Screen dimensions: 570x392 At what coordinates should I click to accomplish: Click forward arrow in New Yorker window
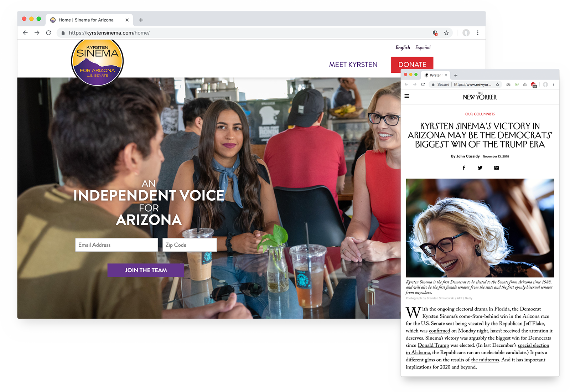(x=414, y=84)
